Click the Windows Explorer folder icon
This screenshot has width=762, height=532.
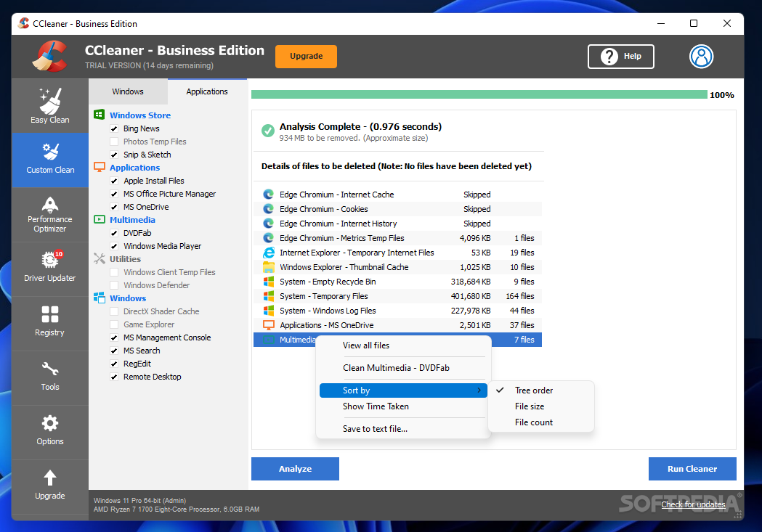point(268,267)
